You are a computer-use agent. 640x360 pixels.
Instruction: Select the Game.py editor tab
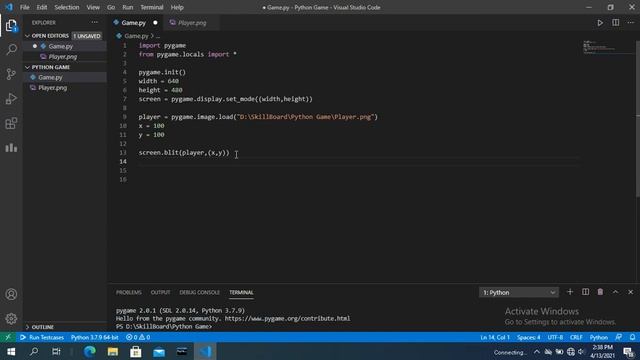pos(136,23)
